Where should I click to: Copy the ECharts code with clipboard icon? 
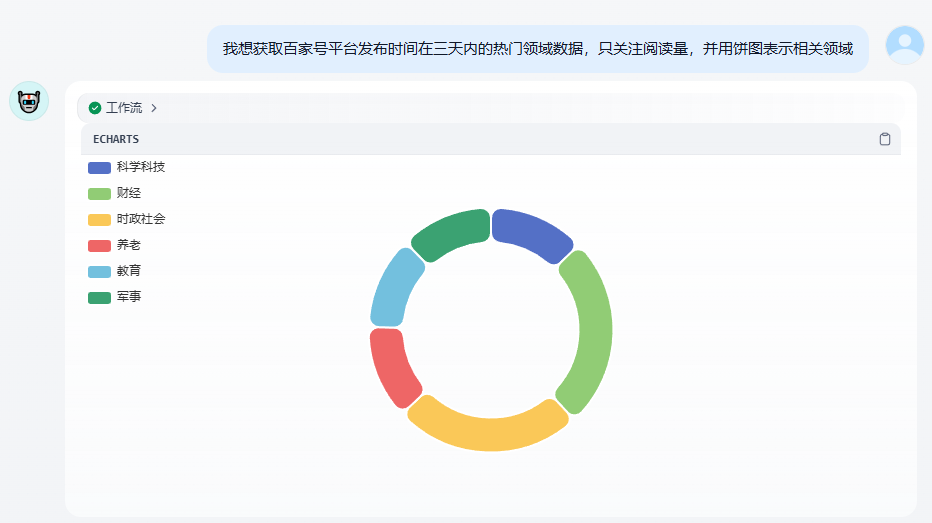[x=885, y=139]
